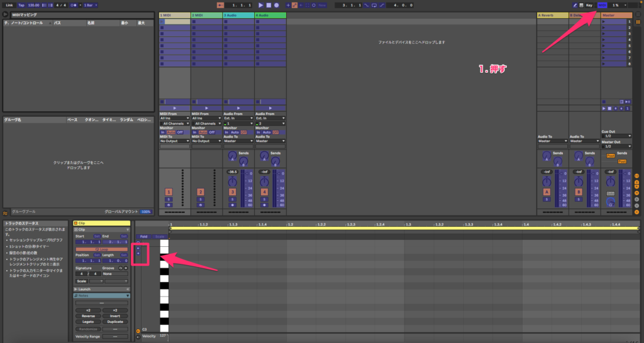Open the MIDI From dropdown on track 1
The image size is (644, 343).
click(174, 117)
